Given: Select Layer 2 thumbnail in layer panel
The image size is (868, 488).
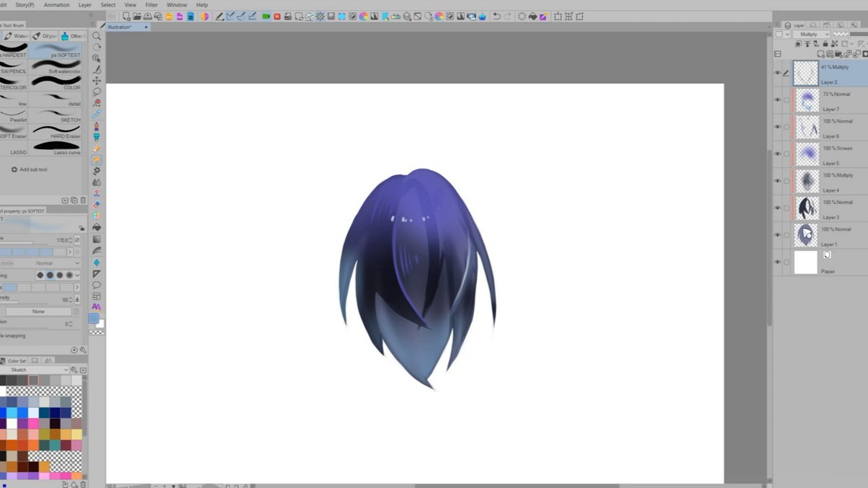Looking at the screenshot, I should click(806, 73).
